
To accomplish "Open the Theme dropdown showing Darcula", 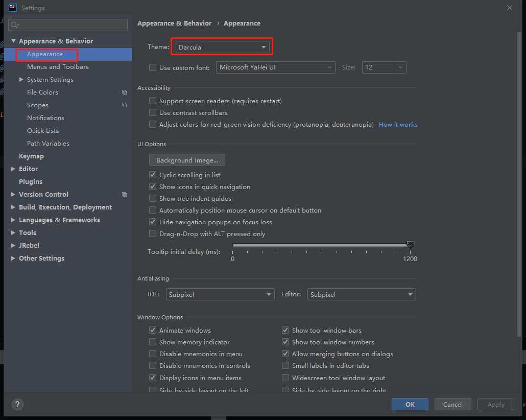I will [223, 47].
